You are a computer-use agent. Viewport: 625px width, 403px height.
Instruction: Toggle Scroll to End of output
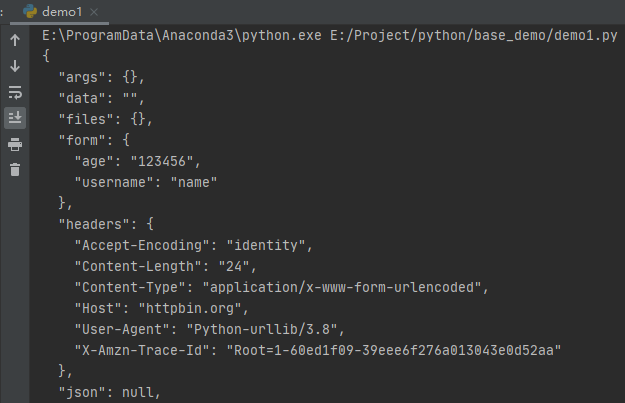tap(15, 117)
